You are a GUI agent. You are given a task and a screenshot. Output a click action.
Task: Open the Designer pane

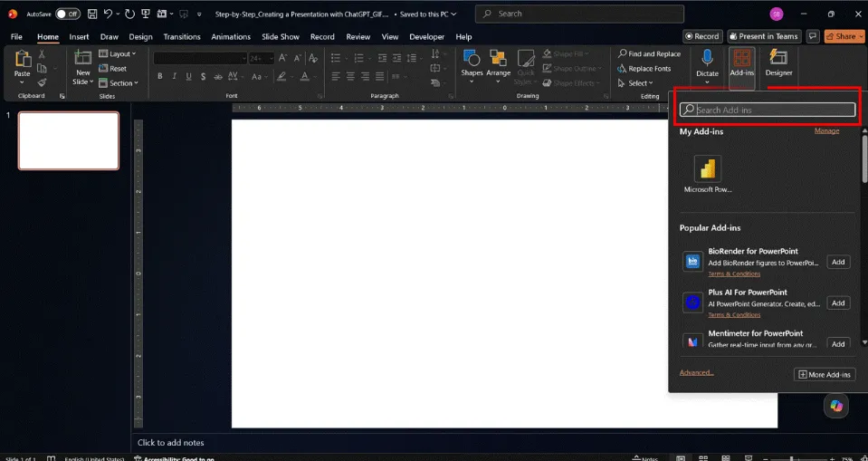click(778, 63)
